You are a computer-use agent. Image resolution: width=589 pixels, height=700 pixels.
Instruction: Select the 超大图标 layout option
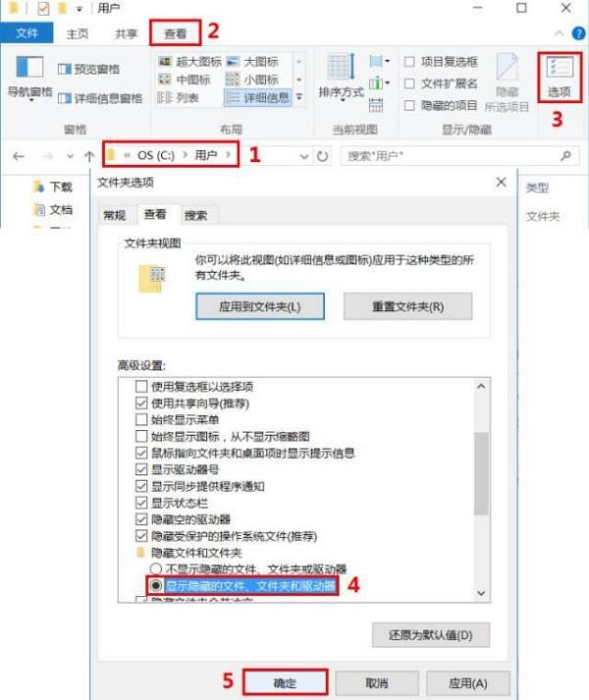(190, 62)
